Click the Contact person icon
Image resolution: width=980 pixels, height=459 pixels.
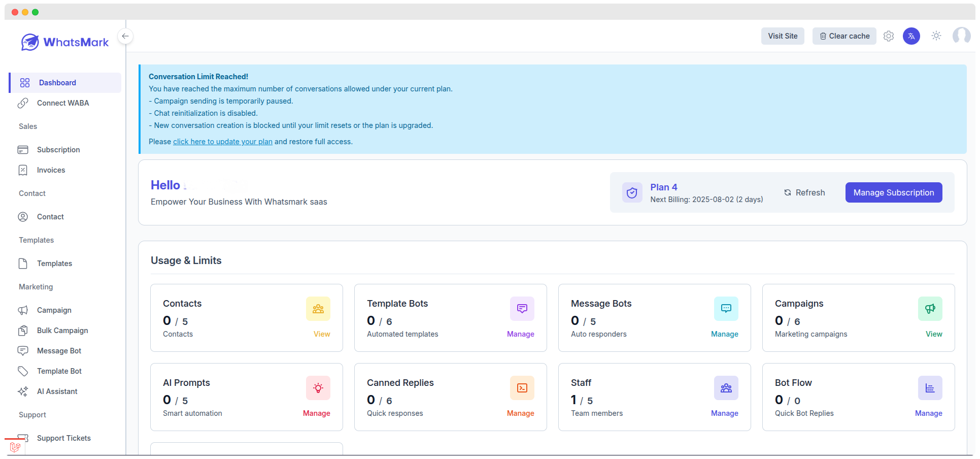point(23,217)
